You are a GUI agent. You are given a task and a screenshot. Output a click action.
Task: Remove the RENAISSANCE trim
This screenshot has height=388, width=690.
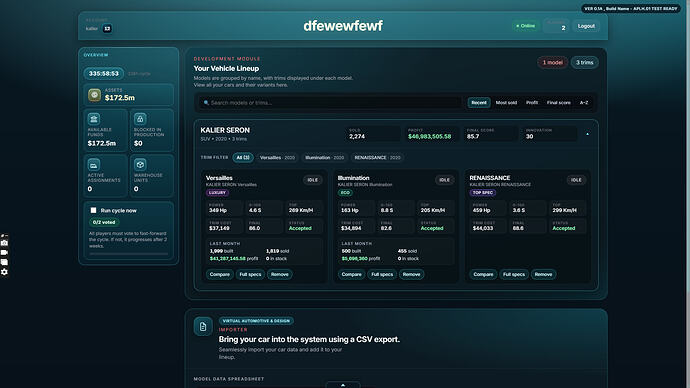point(543,275)
